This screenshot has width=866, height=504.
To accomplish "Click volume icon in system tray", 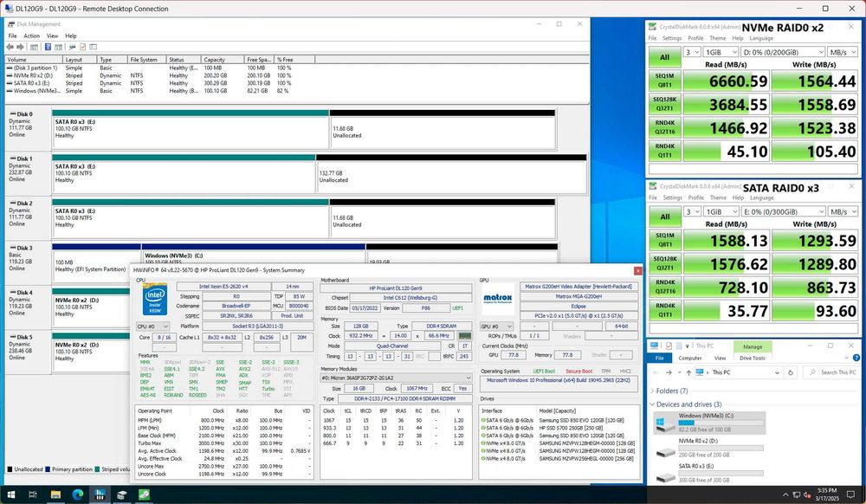I will (806, 494).
